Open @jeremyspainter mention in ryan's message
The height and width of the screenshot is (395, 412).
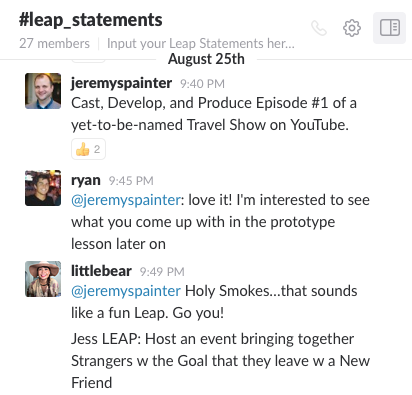pyautogui.click(x=126, y=200)
